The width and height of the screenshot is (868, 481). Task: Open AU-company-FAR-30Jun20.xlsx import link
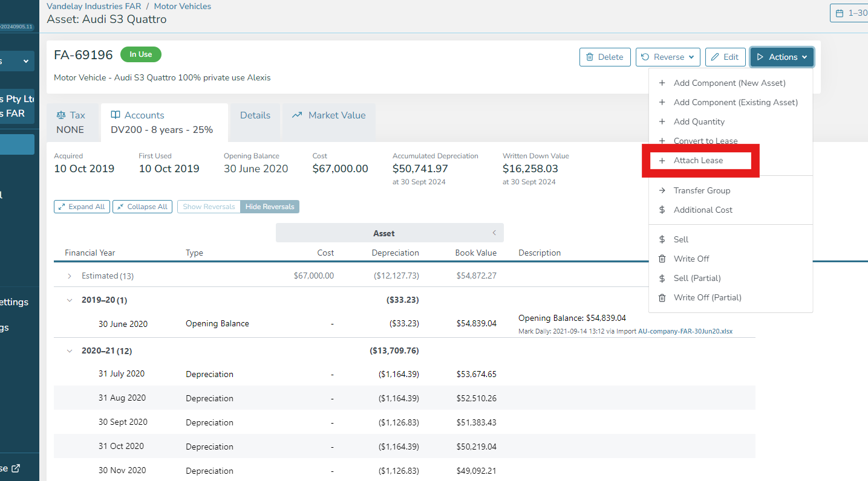pos(685,331)
